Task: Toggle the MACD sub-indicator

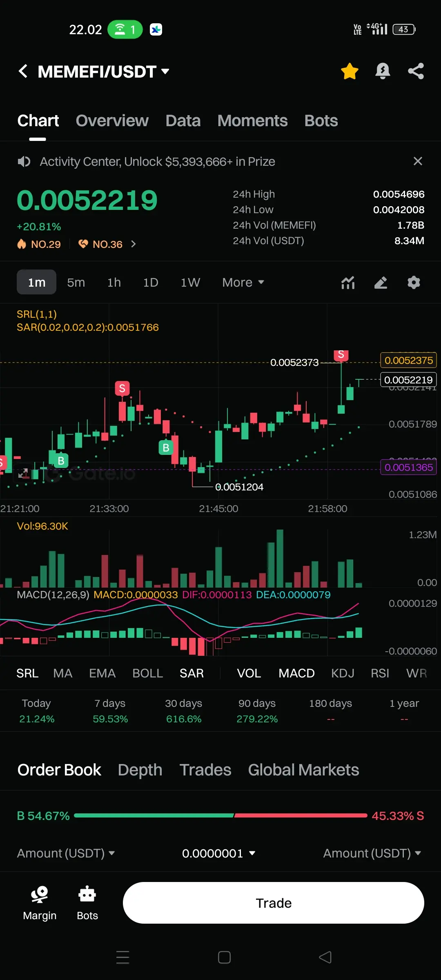Action: 296,673
